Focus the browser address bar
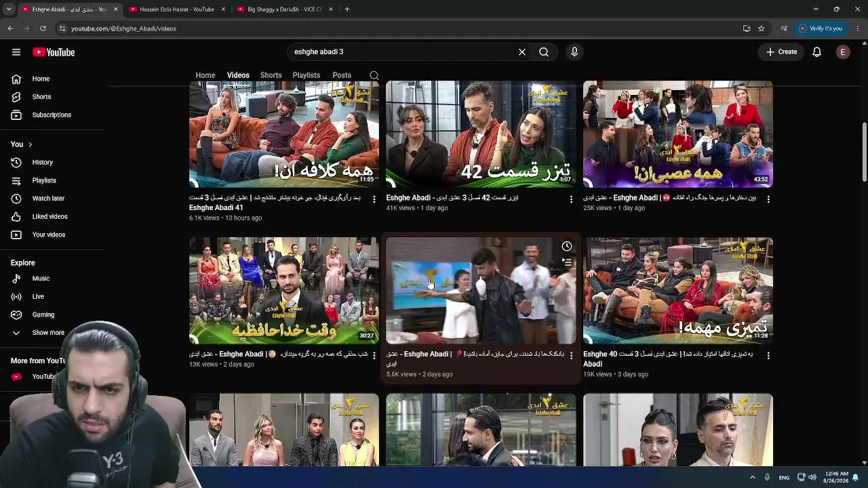Screen dimensions: 868x488 click(400, 28)
